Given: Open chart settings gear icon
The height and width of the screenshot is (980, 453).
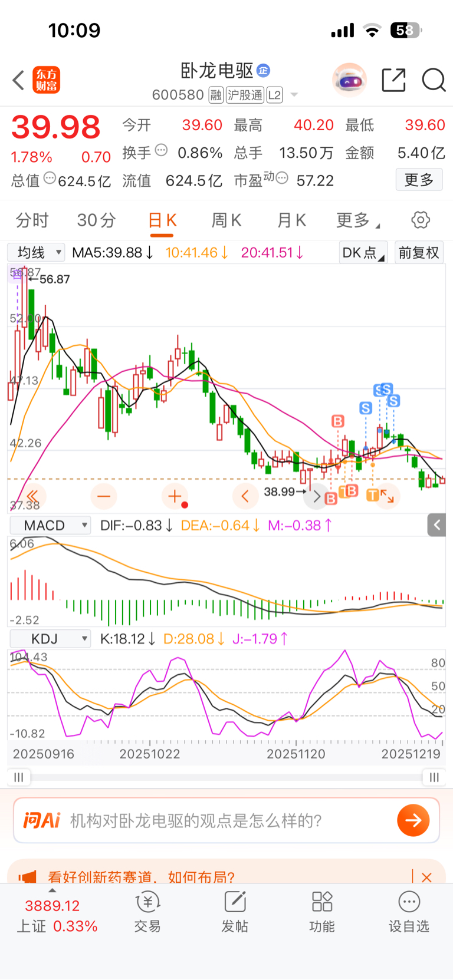Looking at the screenshot, I should 421,220.
